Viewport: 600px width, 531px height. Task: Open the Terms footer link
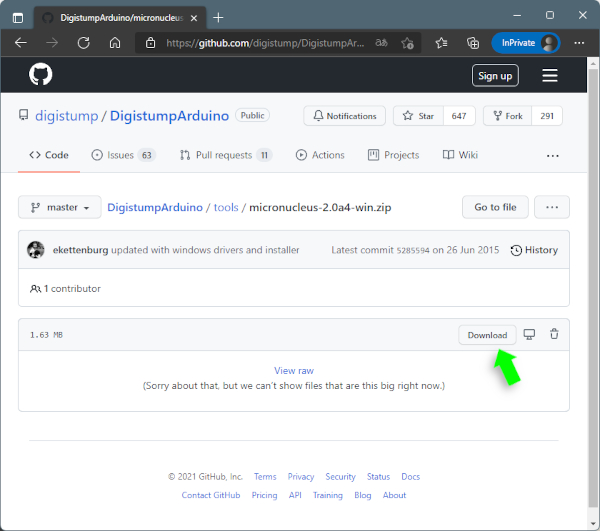[265, 477]
